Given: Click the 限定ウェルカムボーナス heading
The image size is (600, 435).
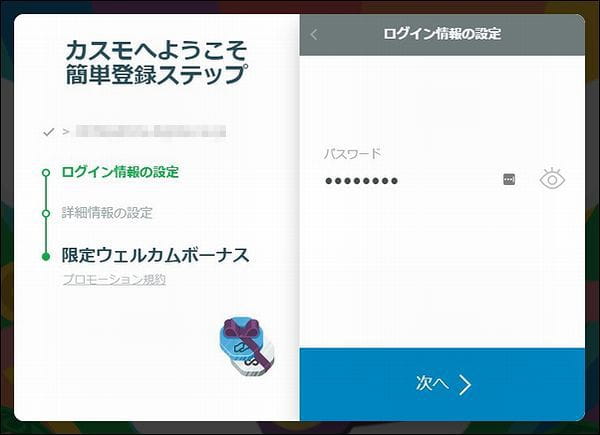Looking at the screenshot, I should pyautogui.click(x=155, y=255).
